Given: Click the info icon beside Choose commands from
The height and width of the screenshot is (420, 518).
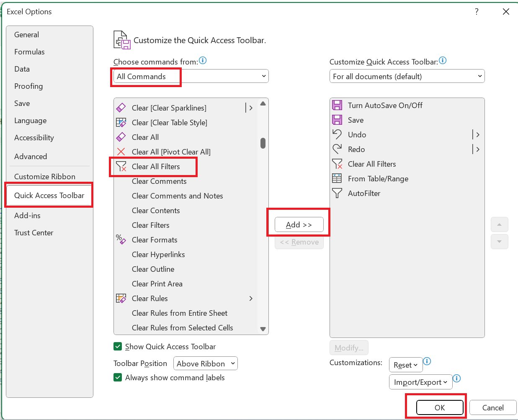Looking at the screenshot, I should coord(203,60).
